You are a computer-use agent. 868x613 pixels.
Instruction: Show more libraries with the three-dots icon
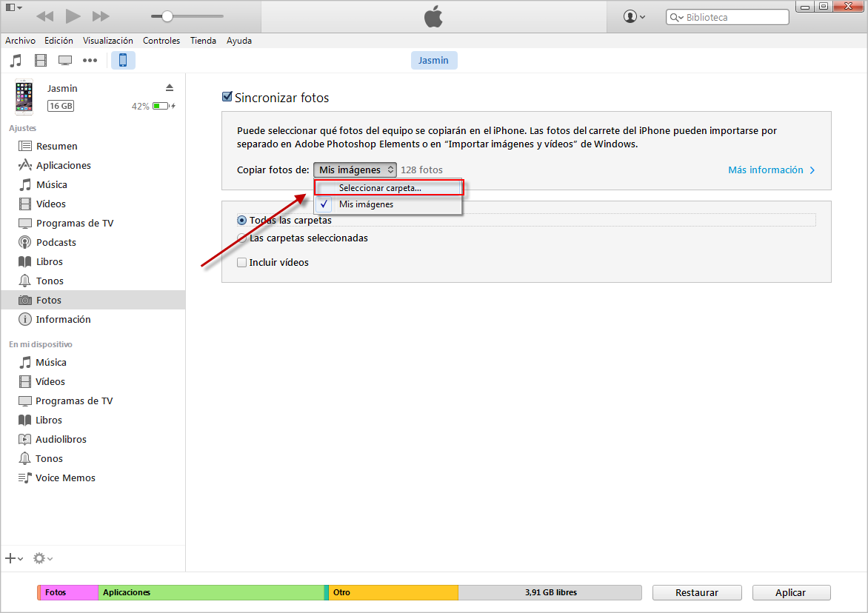click(x=90, y=60)
